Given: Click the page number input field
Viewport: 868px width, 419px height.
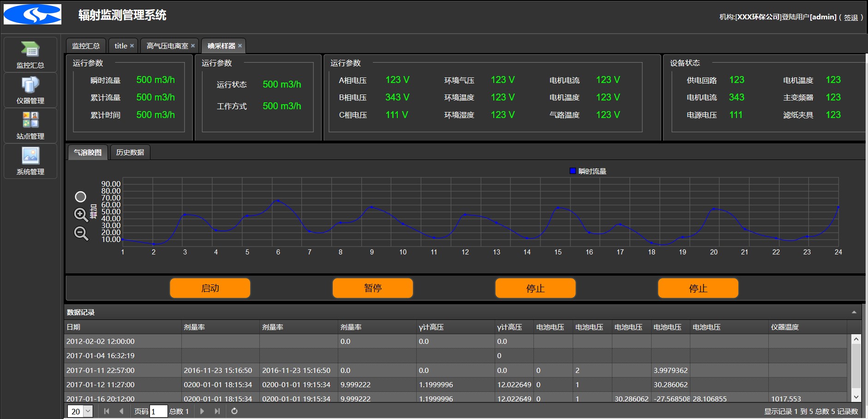Looking at the screenshot, I should 158,411.
